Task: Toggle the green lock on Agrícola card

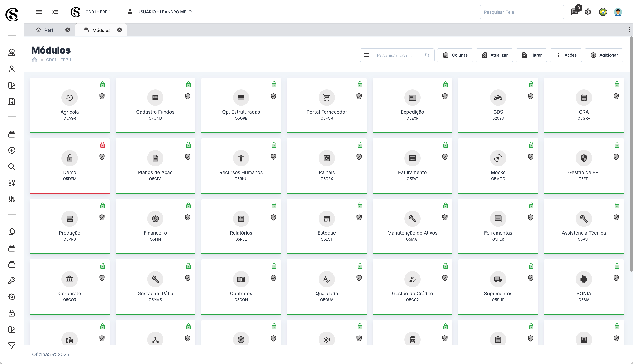Action: 103,84
